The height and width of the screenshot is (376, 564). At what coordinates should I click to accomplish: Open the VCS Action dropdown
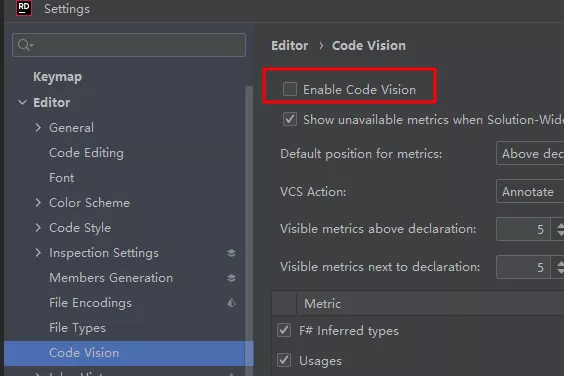(530, 191)
